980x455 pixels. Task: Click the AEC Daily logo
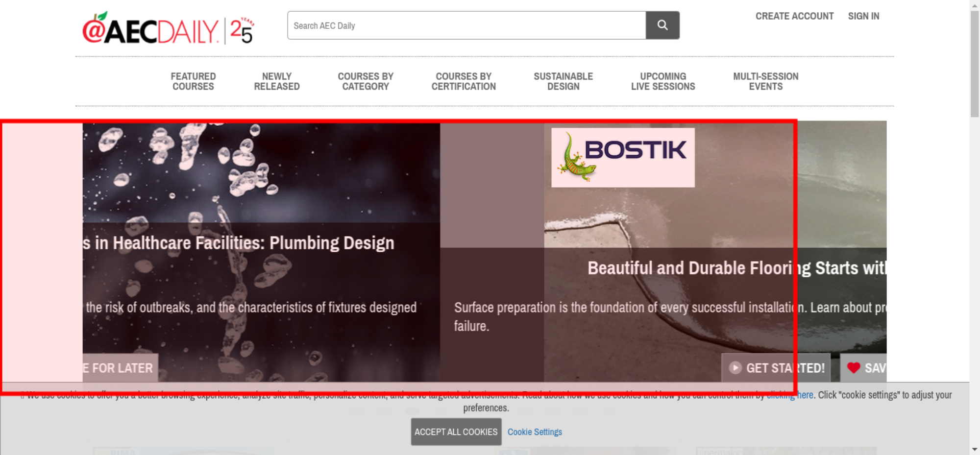point(168,29)
